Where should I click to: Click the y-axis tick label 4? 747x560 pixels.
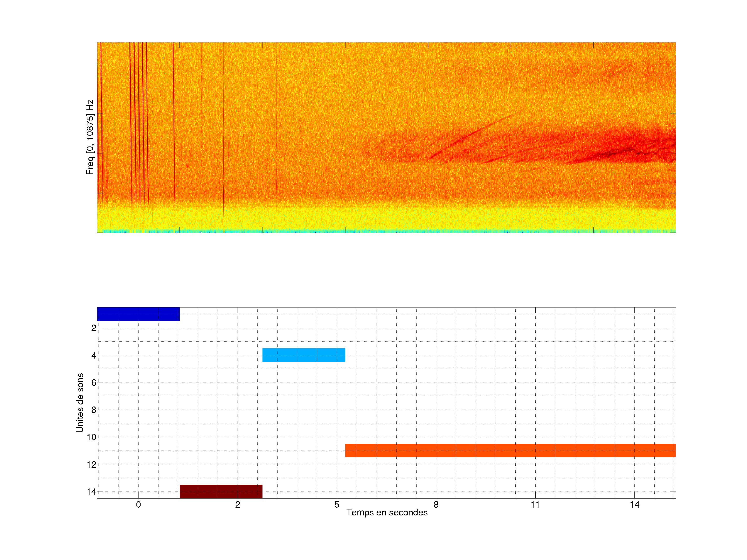(x=94, y=355)
